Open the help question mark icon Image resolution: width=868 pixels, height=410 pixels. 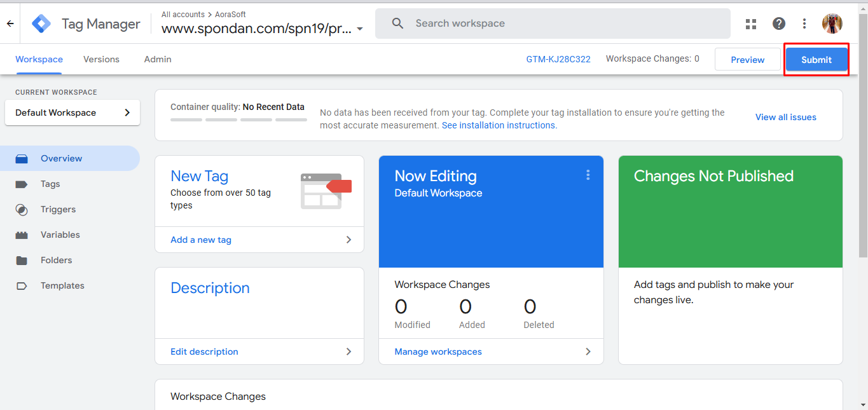point(779,24)
